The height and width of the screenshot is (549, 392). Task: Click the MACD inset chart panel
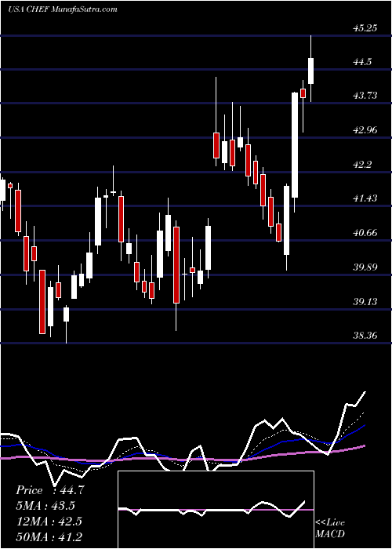(x=216, y=510)
